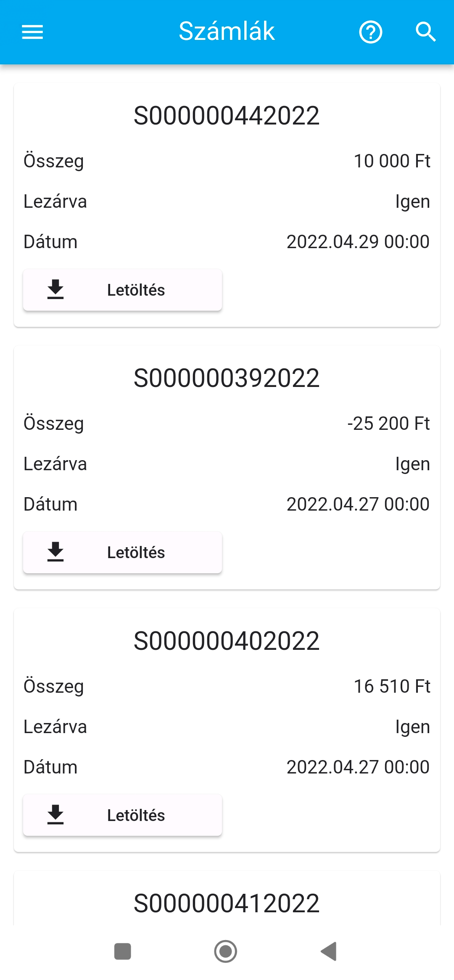Image resolution: width=454 pixels, height=980 pixels.
Task: Tap the help question mark icon
Action: [370, 32]
